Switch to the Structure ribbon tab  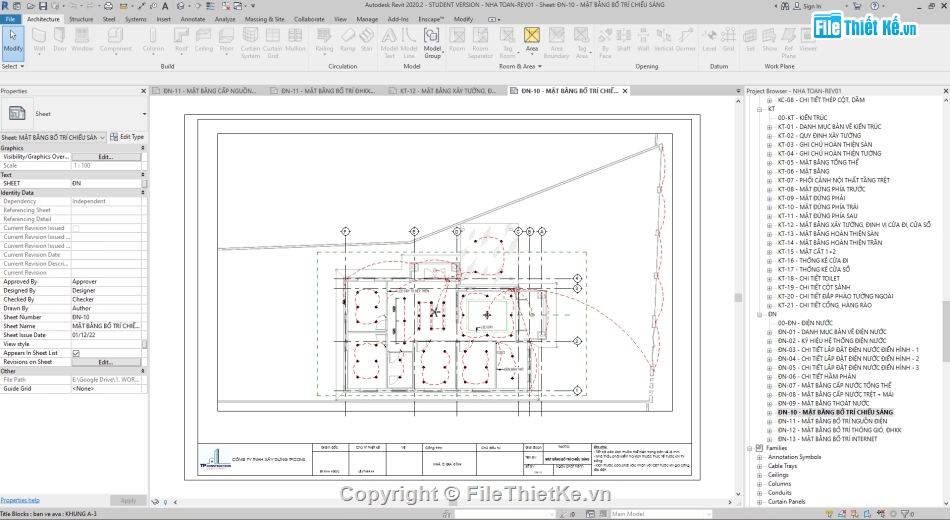pos(81,19)
